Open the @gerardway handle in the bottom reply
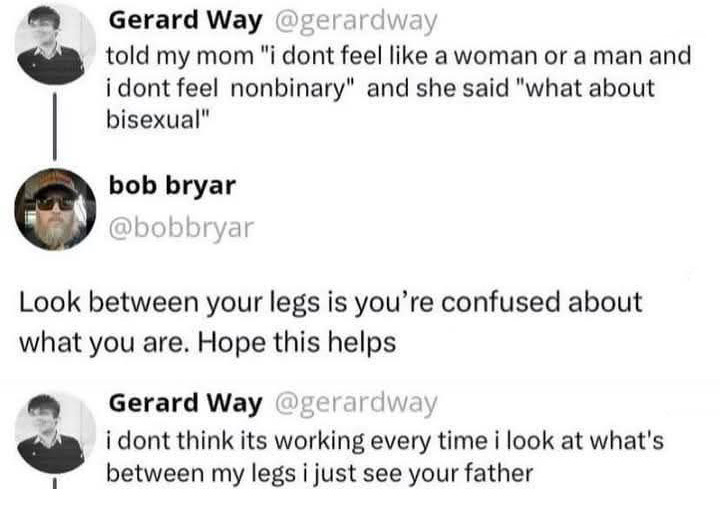720x520 pixels. [x=353, y=403]
